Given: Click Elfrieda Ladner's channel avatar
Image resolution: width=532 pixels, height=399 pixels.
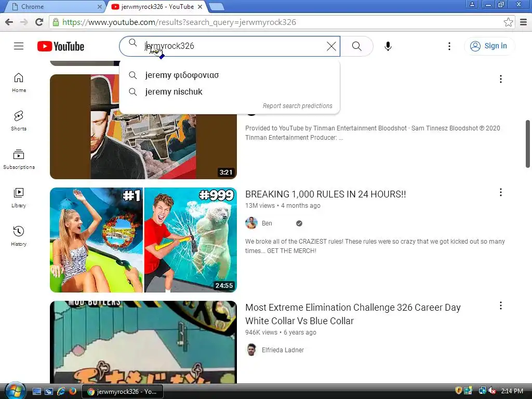Looking at the screenshot, I should [251, 350].
